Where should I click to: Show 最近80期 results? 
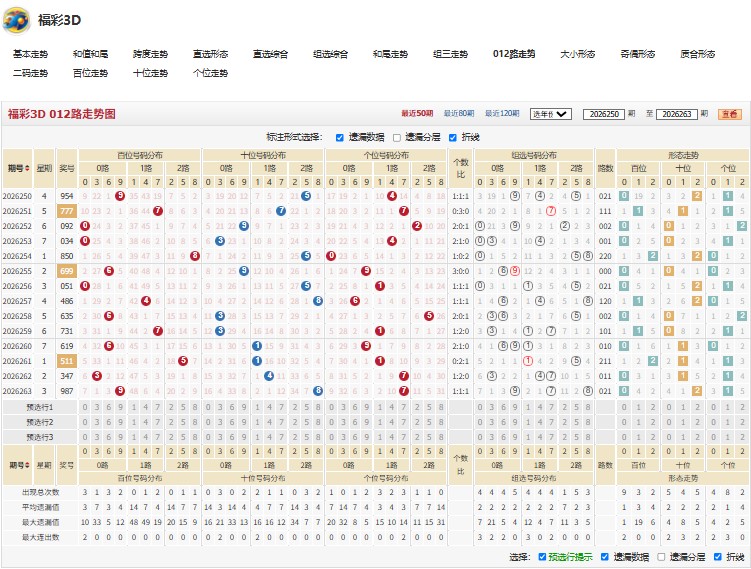tap(458, 114)
